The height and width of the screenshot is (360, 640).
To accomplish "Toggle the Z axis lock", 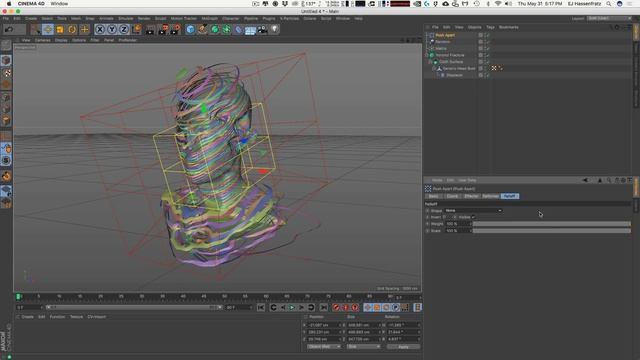I will [124, 29].
